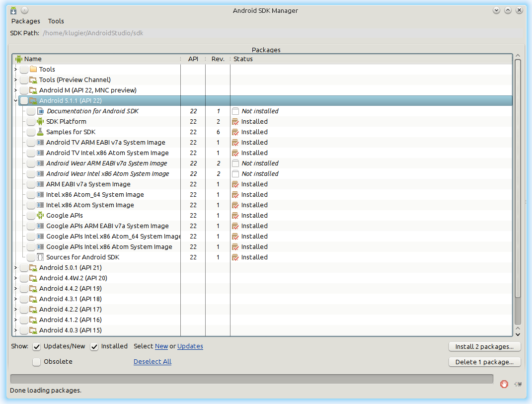
Task: Open the Packages menu
Action: [26, 21]
